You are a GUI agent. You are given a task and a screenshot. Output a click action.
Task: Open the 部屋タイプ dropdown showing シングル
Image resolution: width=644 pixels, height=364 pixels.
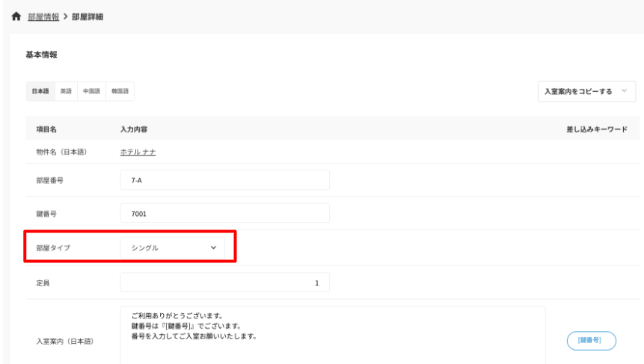pos(172,247)
